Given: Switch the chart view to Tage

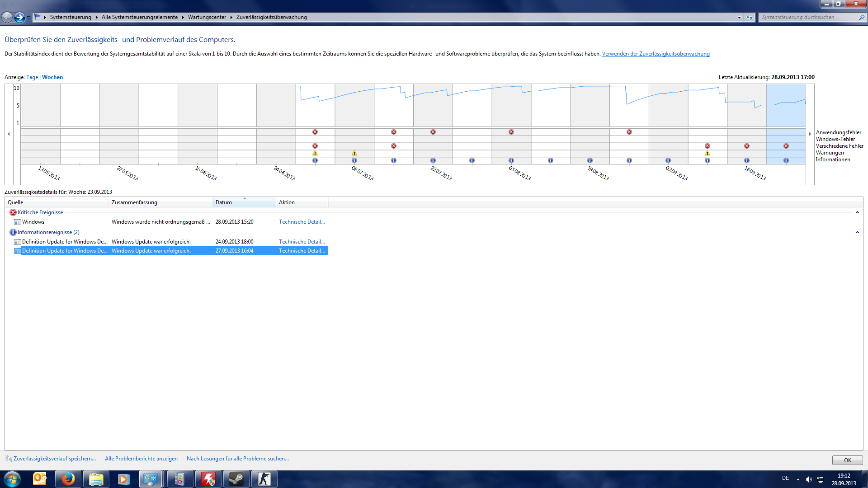Looking at the screenshot, I should [32, 77].
